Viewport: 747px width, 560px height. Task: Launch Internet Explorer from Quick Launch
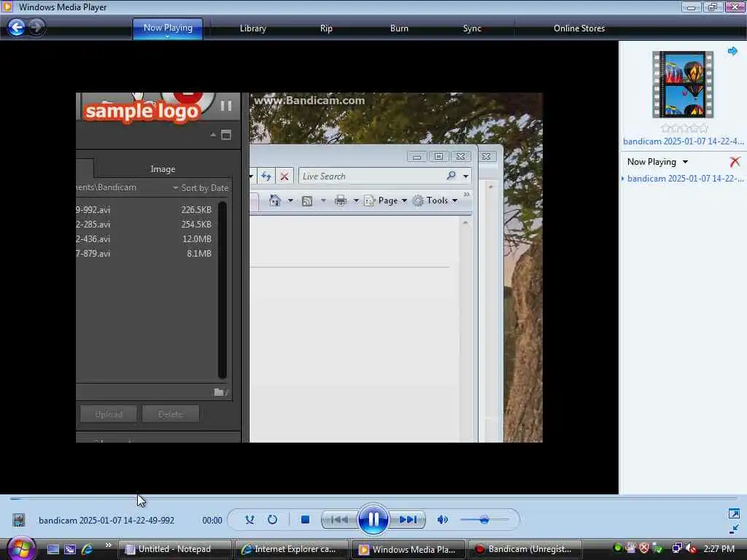pos(88,549)
